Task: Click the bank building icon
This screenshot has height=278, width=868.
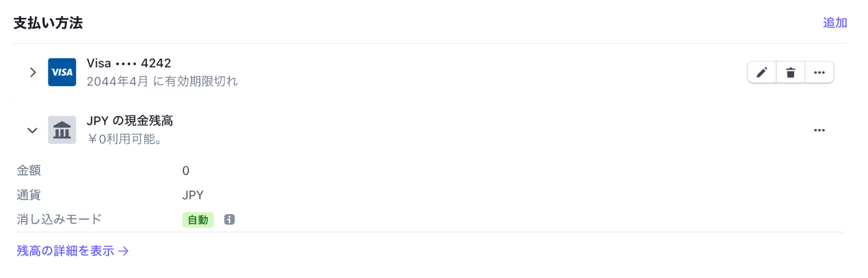Action: pyautogui.click(x=62, y=130)
